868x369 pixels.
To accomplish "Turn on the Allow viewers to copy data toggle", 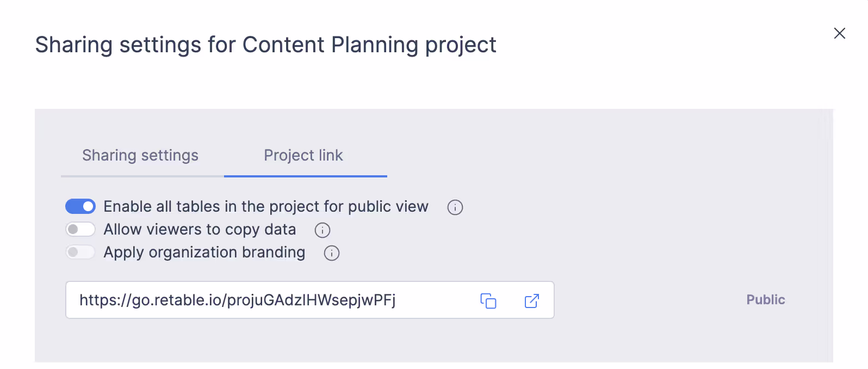I will click(x=80, y=229).
